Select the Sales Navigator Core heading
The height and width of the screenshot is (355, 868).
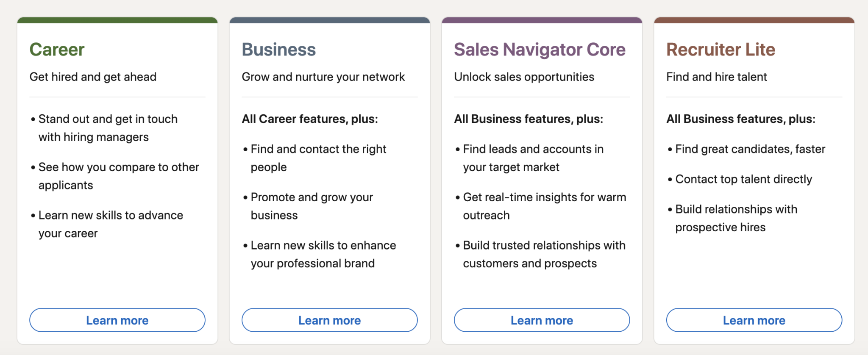pos(539,49)
